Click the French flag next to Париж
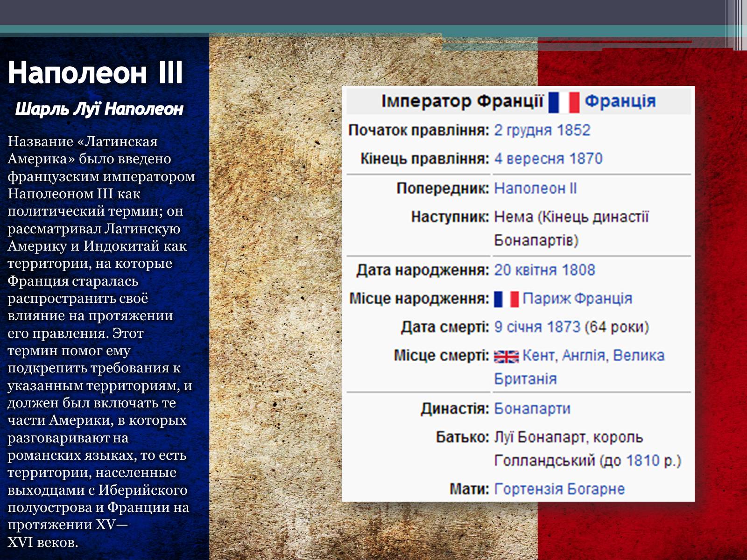747x560 pixels. coord(507,299)
